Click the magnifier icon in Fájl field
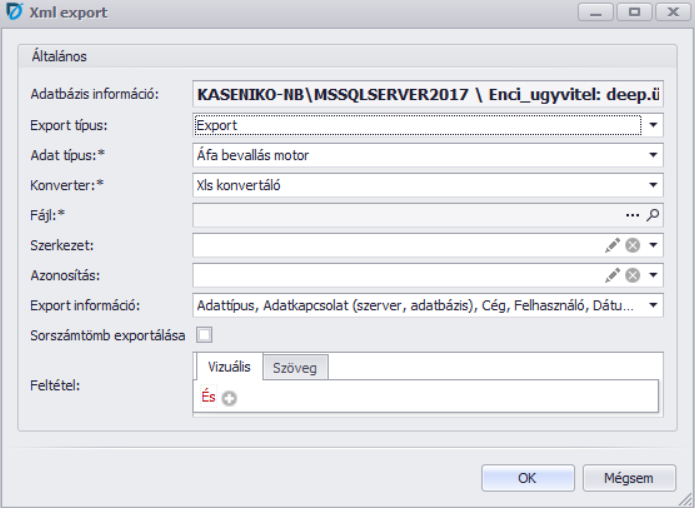 pos(653,215)
